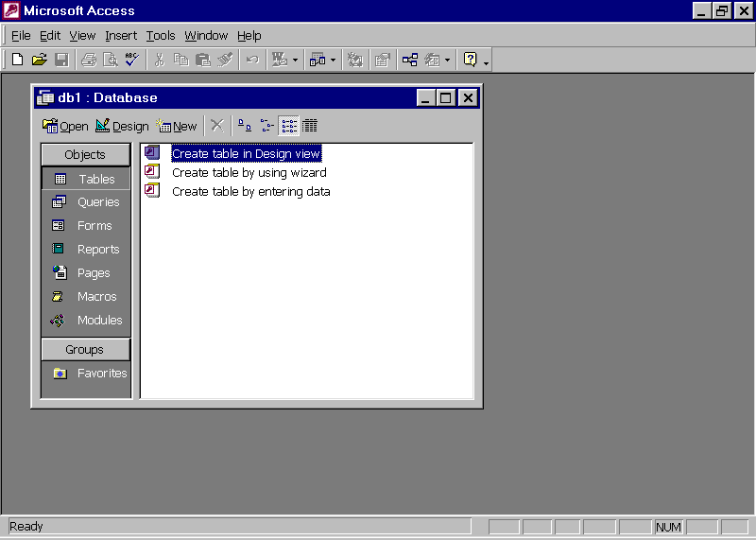
Task: Switch to Details view
Action: tap(310, 126)
